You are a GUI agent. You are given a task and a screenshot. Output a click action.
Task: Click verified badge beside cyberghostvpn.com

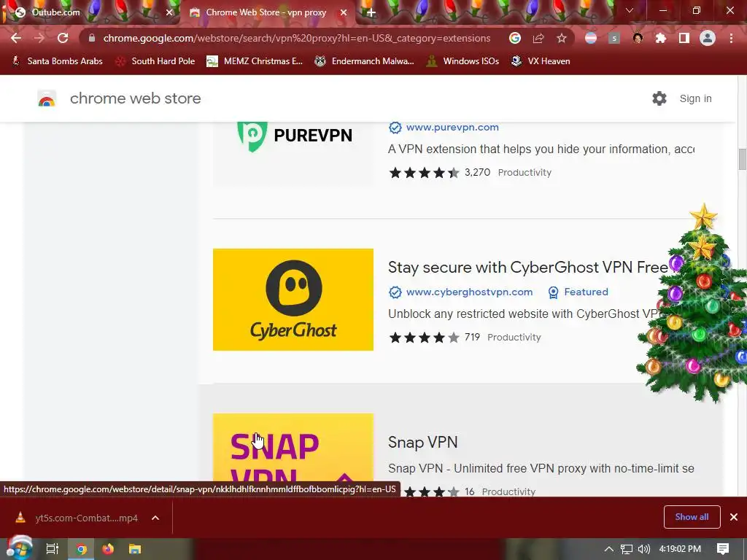[395, 292]
